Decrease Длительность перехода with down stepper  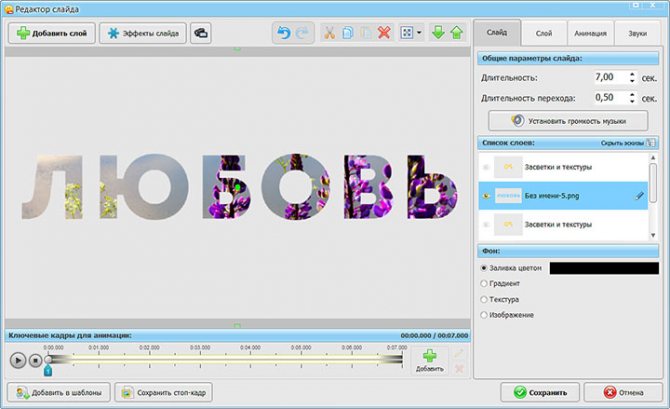[x=632, y=102]
